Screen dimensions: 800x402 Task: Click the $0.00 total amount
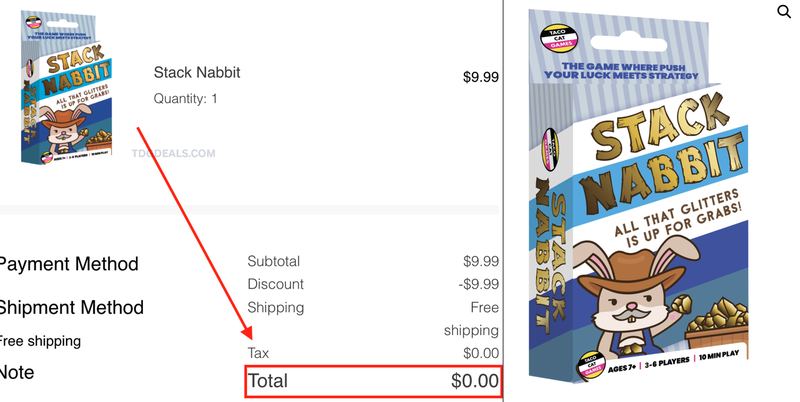[x=475, y=381]
